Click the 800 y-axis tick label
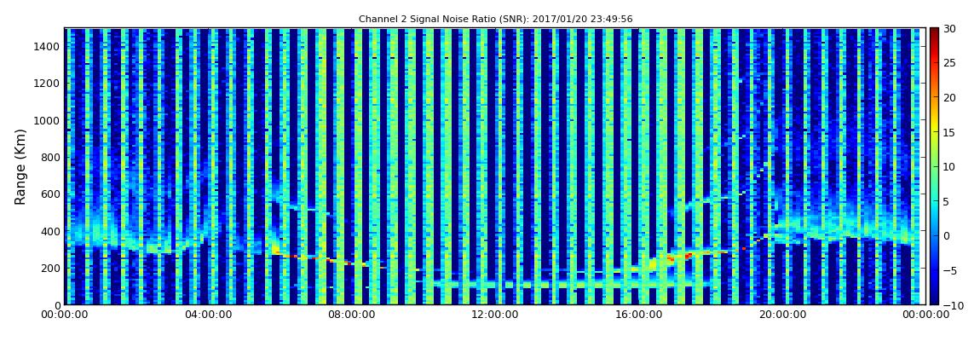 point(50,157)
